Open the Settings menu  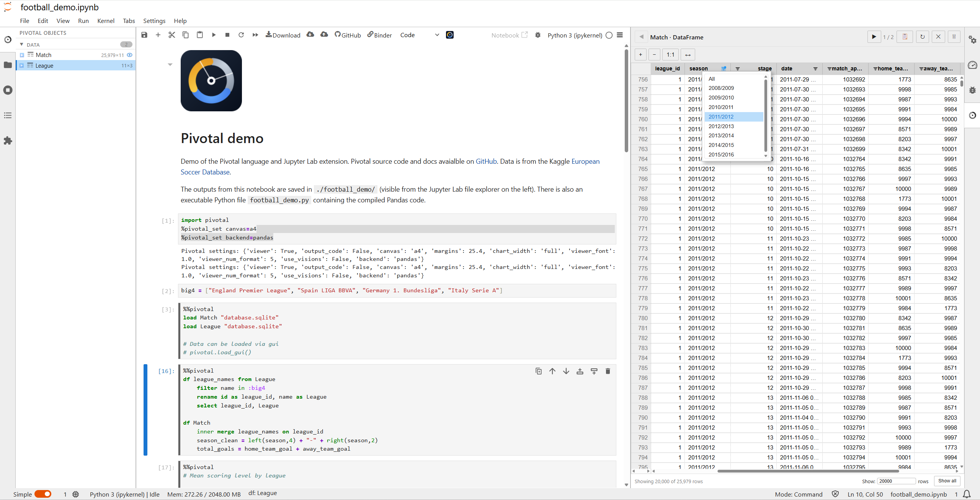tap(154, 21)
